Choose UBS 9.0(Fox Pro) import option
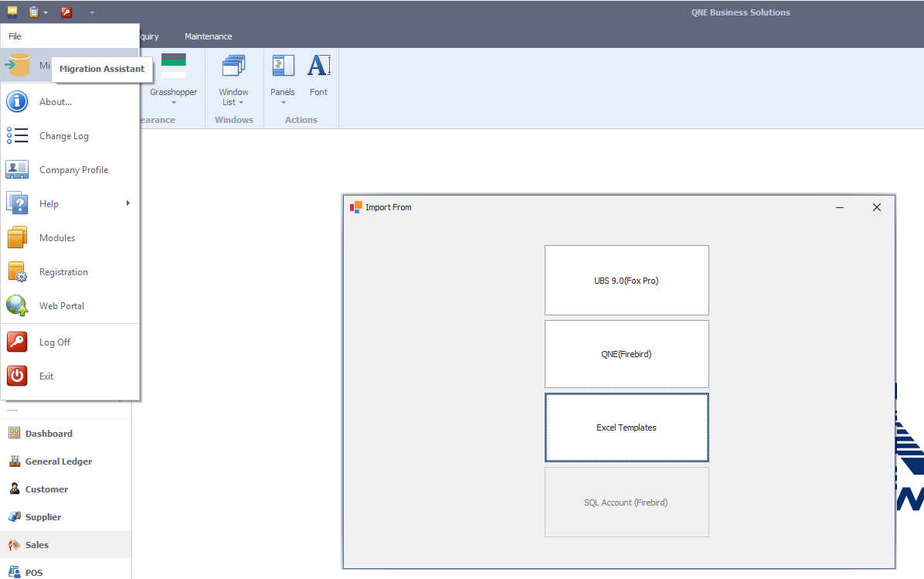924x579 pixels. point(627,280)
